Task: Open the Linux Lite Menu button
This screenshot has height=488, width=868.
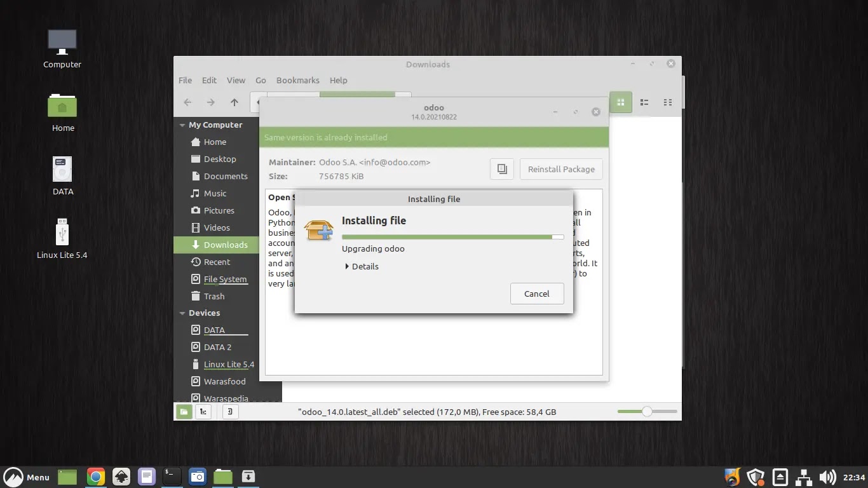Action: (x=27, y=477)
